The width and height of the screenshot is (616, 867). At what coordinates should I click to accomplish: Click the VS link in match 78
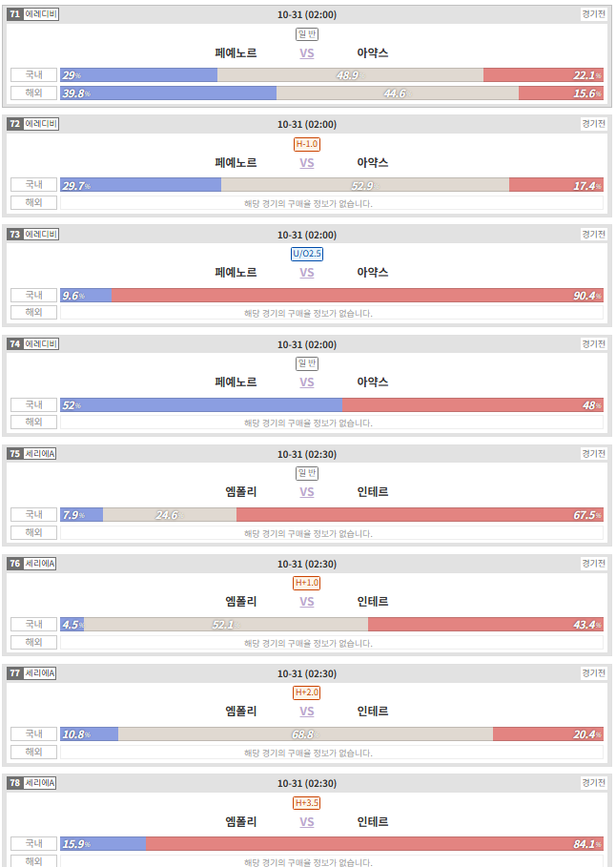pos(307,821)
